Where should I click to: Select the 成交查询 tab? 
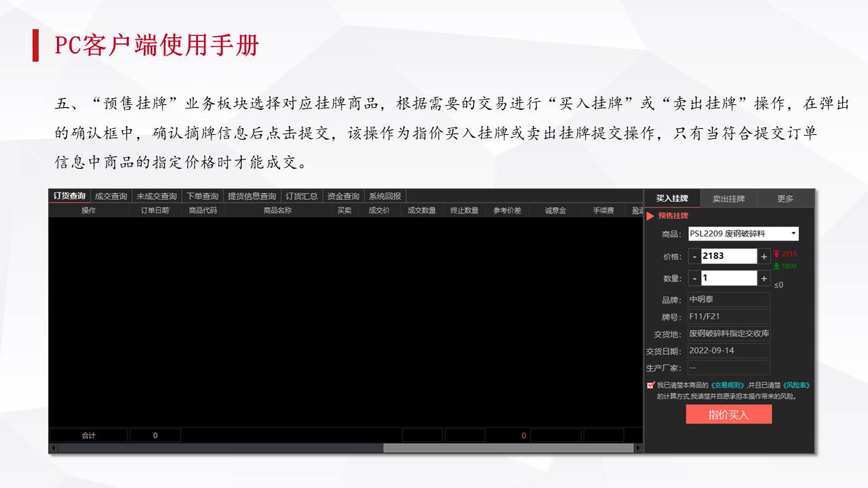(111, 197)
